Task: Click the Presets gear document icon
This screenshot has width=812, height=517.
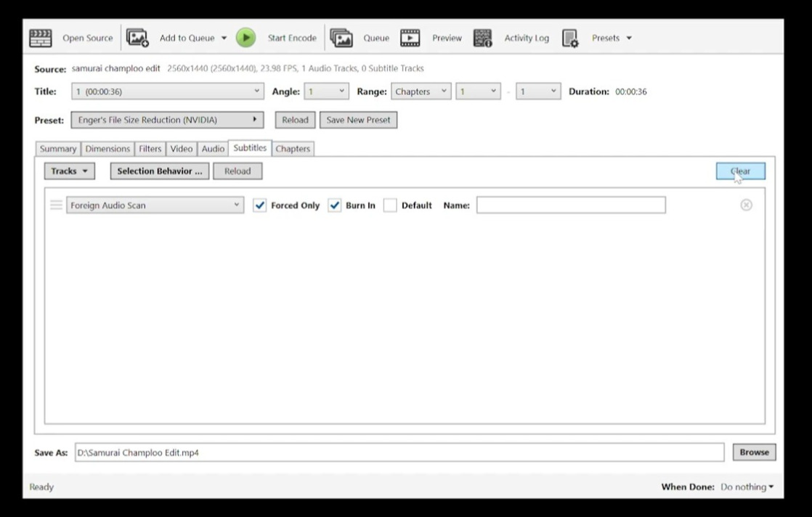Action: pyautogui.click(x=570, y=38)
